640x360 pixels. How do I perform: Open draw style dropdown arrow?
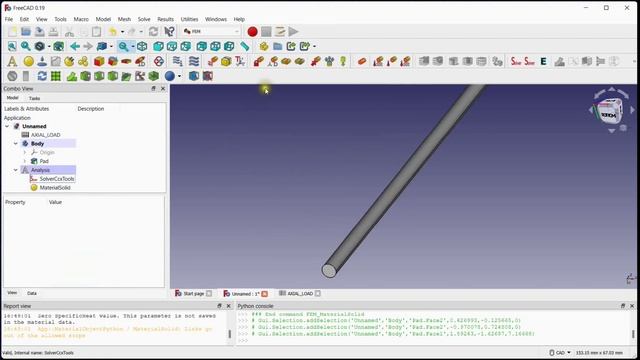[49, 46]
